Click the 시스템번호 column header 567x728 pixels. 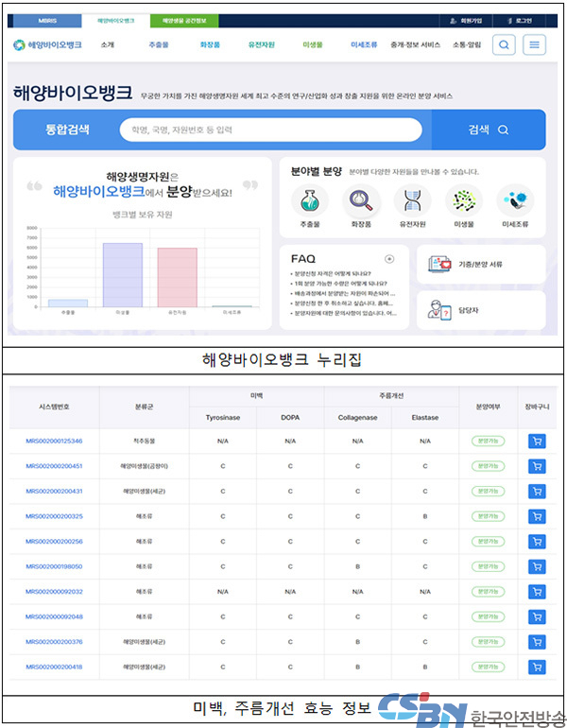pyautogui.click(x=54, y=407)
